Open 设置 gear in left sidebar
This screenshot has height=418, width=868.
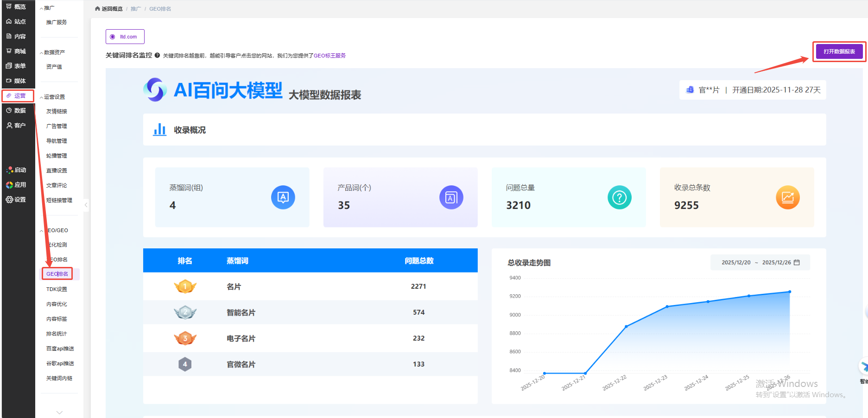[9, 200]
